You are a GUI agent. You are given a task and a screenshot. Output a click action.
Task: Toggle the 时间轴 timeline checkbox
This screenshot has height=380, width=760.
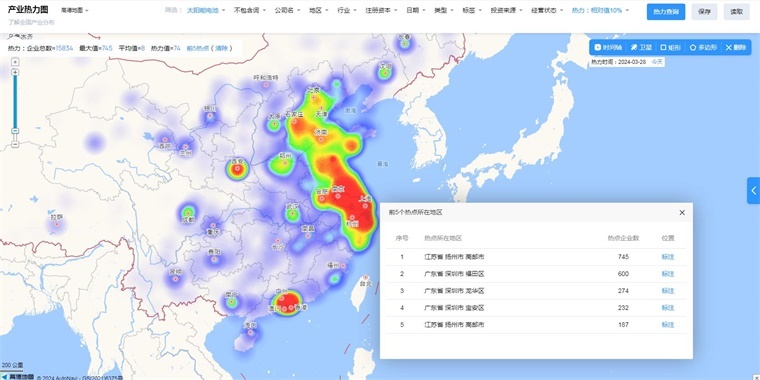tap(608, 48)
